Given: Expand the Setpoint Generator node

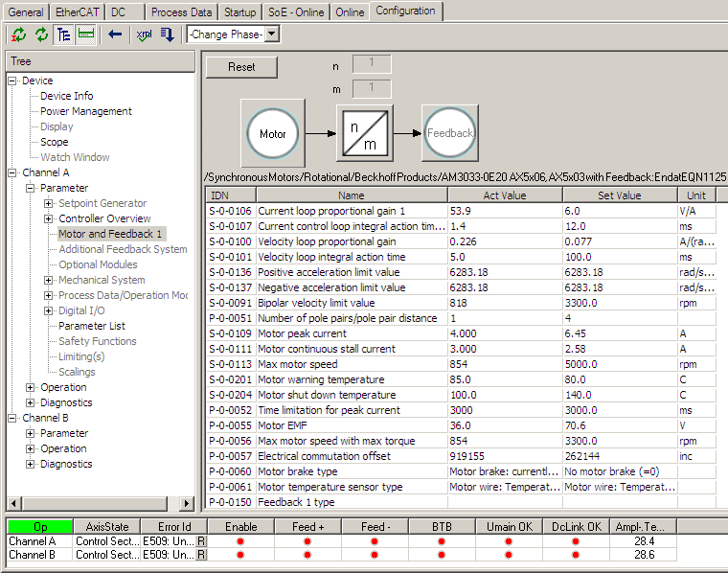Looking at the screenshot, I should [x=48, y=203].
